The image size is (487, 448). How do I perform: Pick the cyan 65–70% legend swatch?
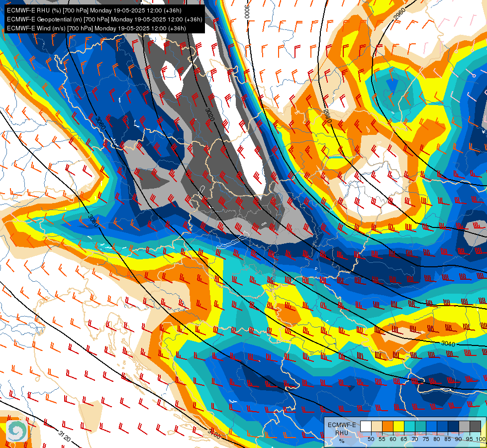pyautogui.click(x=410, y=426)
